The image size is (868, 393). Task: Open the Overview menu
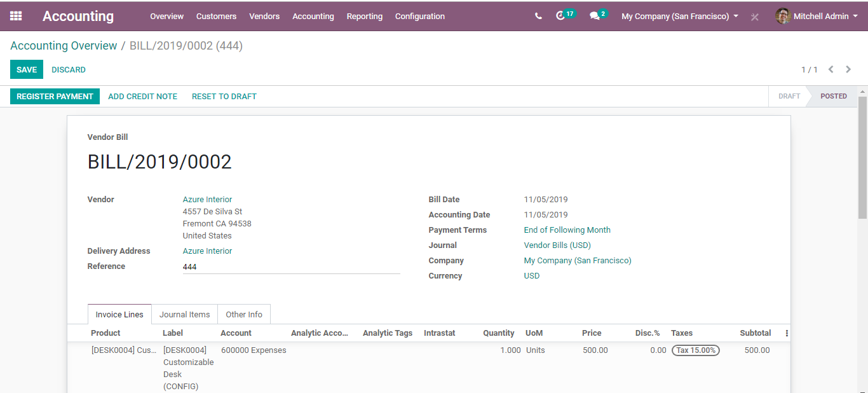coord(166,16)
